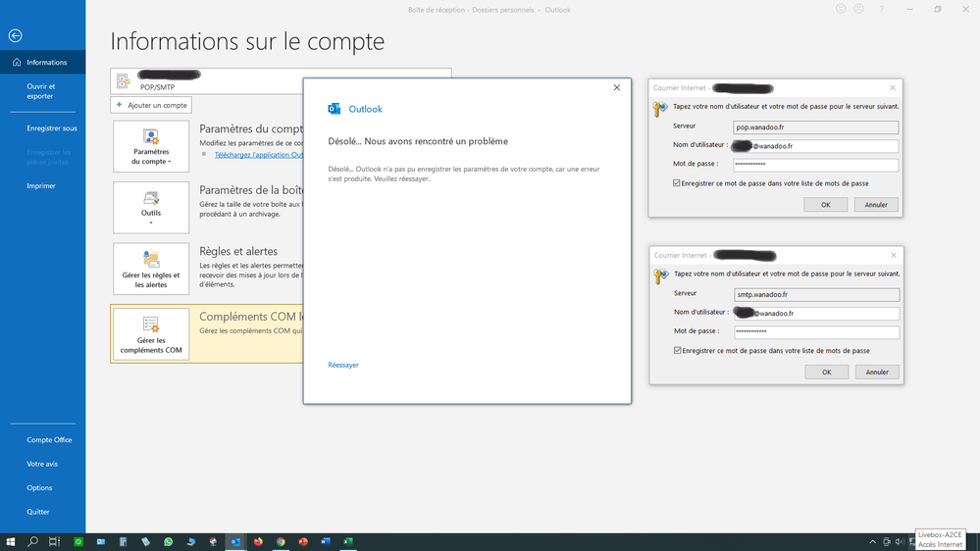Image resolution: width=980 pixels, height=551 pixels.
Task: Open Votre avis in sidebar
Action: click(42, 464)
